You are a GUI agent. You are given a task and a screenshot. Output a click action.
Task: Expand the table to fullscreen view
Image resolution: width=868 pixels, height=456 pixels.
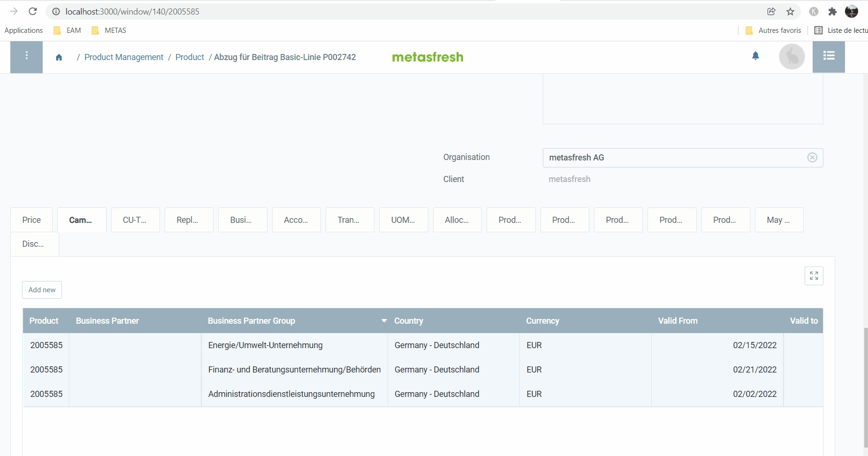coord(814,276)
